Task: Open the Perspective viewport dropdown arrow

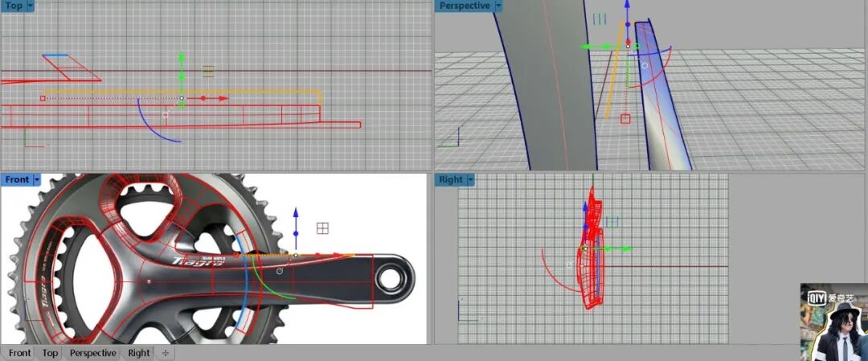Action: (x=499, y=6)
